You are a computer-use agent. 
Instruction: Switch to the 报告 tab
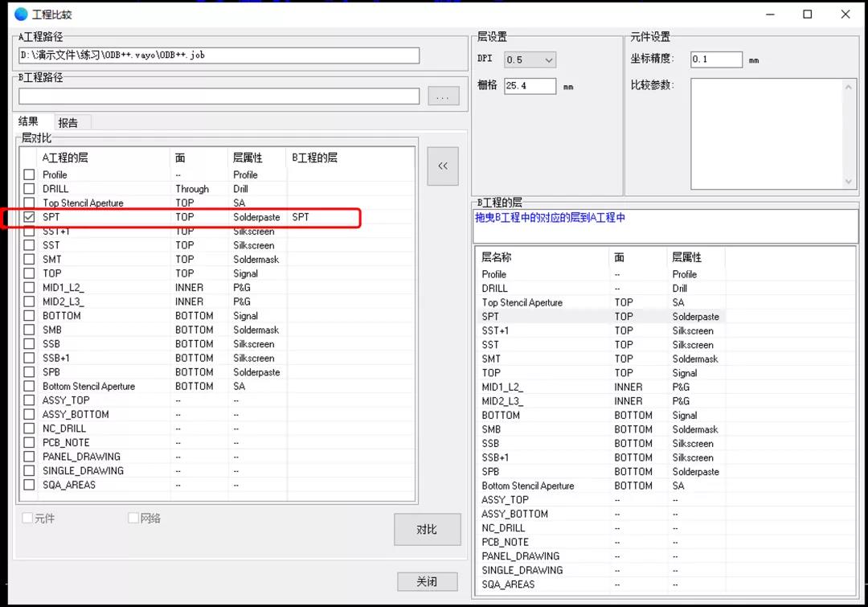pos(68,123)
